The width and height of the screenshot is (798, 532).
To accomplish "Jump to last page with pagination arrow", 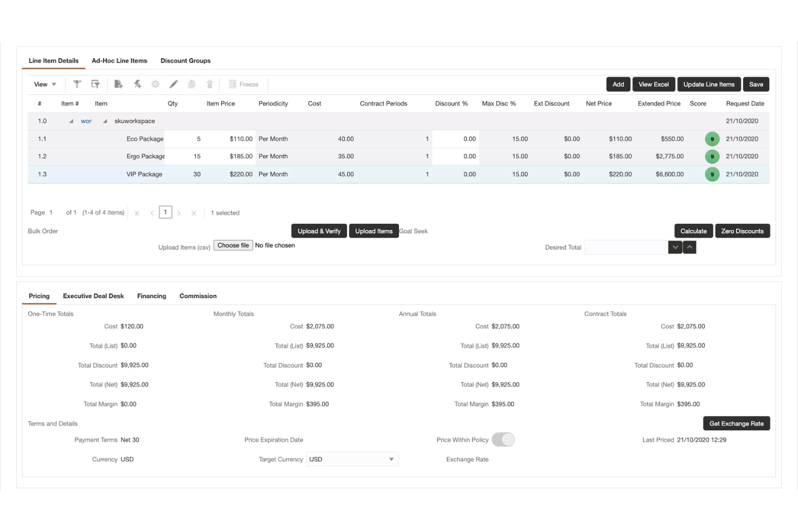I will 194,212.
